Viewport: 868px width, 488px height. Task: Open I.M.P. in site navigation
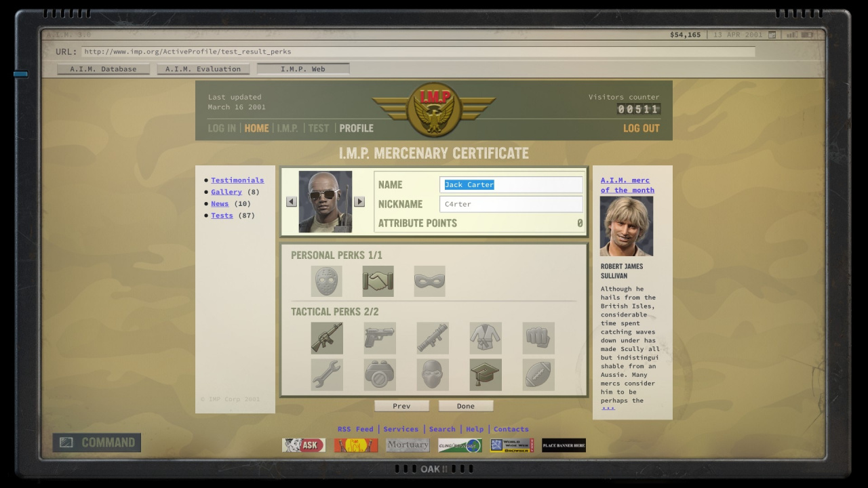click(288, 128)
